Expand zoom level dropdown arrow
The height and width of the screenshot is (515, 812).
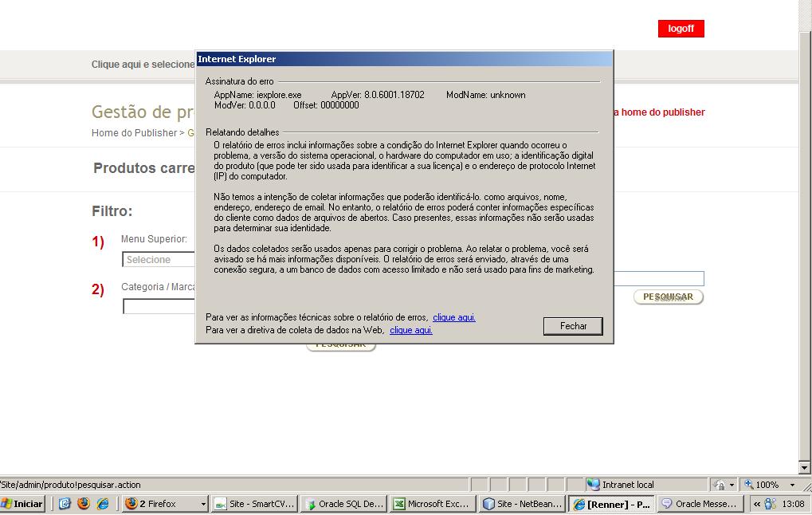point(792,485)
